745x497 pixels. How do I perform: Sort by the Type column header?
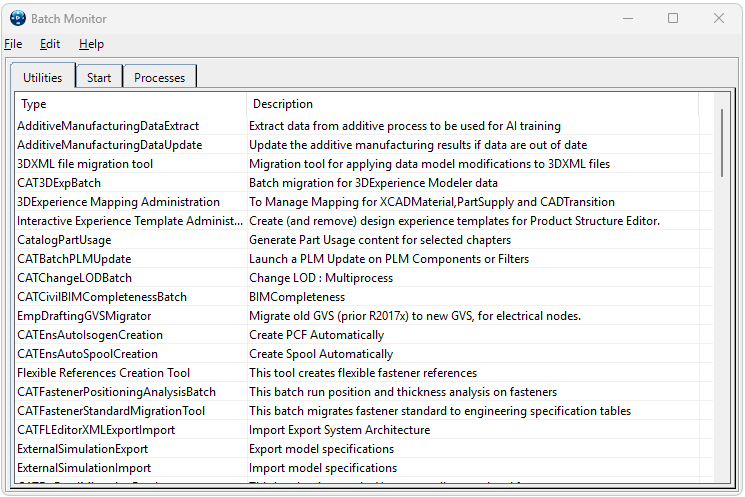point(130,104)
